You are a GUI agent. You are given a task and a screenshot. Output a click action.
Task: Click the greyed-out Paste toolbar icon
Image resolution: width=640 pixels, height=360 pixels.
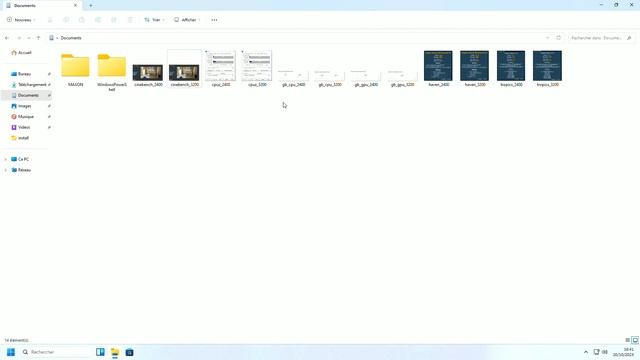tap(82, 20)
